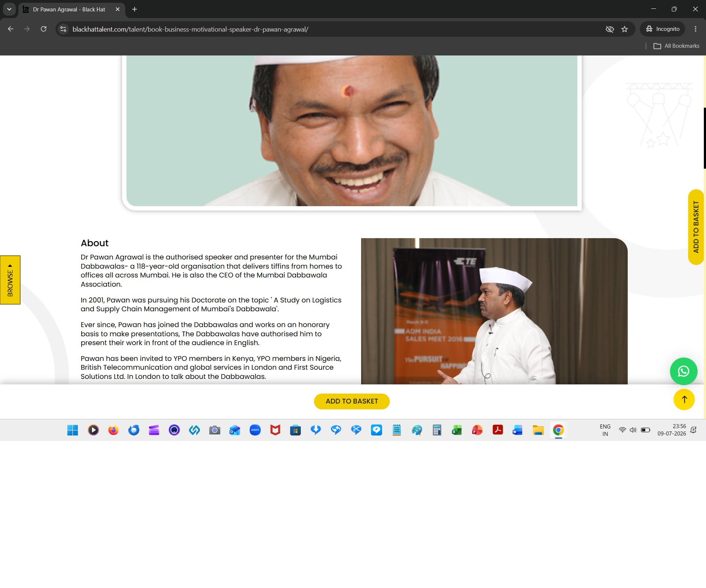Go back to the previous page
This screenshot has width=706, height=588.
point(11,29)
